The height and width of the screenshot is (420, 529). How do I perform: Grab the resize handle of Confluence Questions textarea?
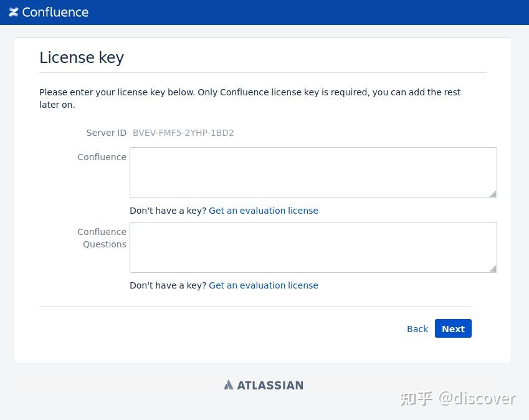[493, 269]
